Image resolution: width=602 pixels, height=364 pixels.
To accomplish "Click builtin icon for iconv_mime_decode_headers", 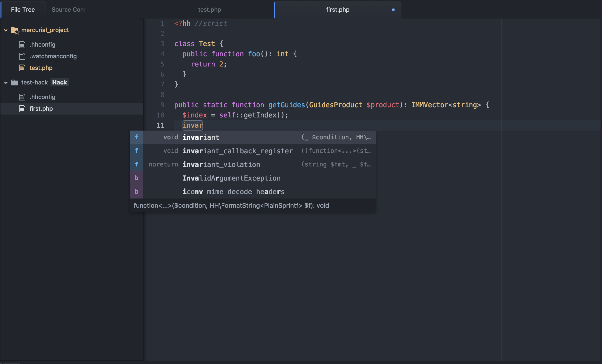I will [136, 192].
